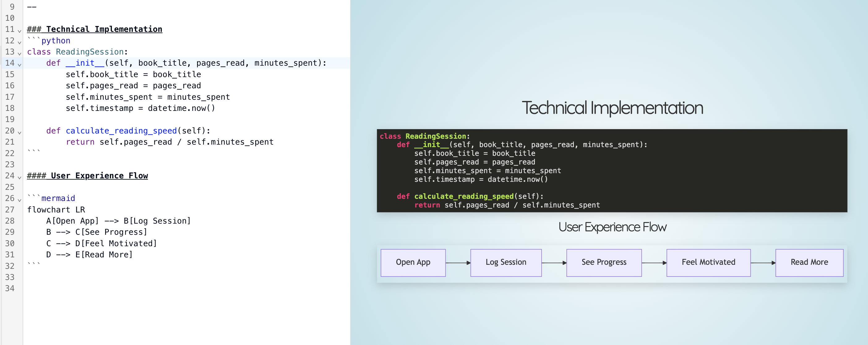Fold the __init__ method at line 14
This screenshot has width=868, height=345.
(19, 64)
